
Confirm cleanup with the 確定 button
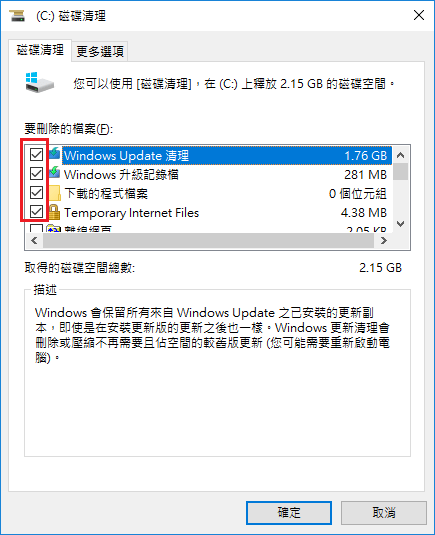289,513
